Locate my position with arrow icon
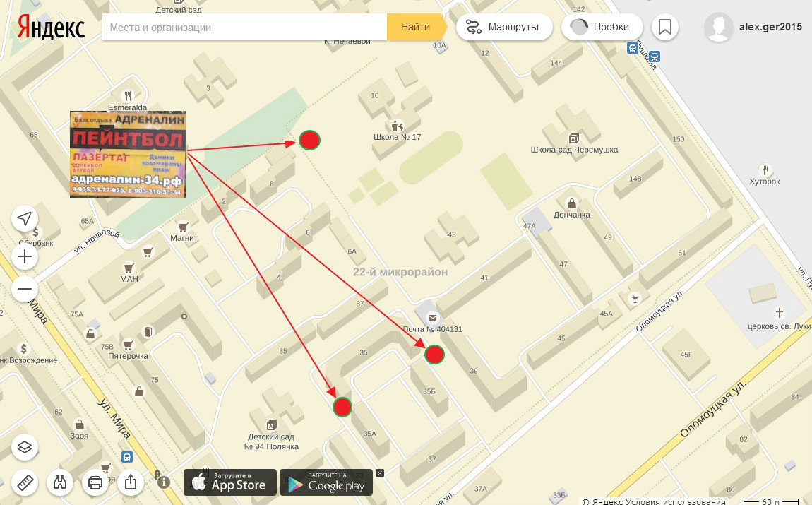This screenshot has width=812, height=505. 25,219
